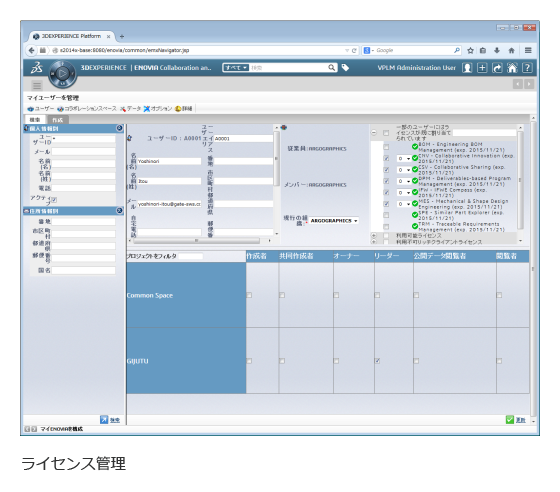Viewport: 560px width, 492px height.
Task: Click the user details horizontal scrollbar
Action: (196, 241)
